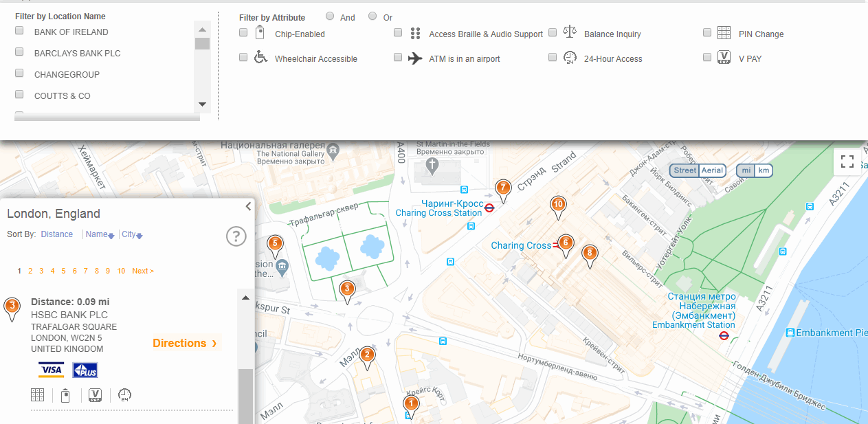868x424 pixels.
Task: Click the pin 3 icon beside HSBC listing
Action: [12, 309]
